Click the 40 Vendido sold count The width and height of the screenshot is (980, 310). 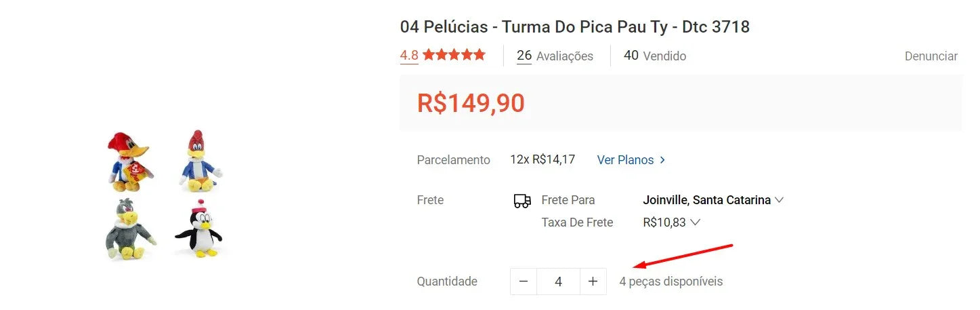coord(654,56)
